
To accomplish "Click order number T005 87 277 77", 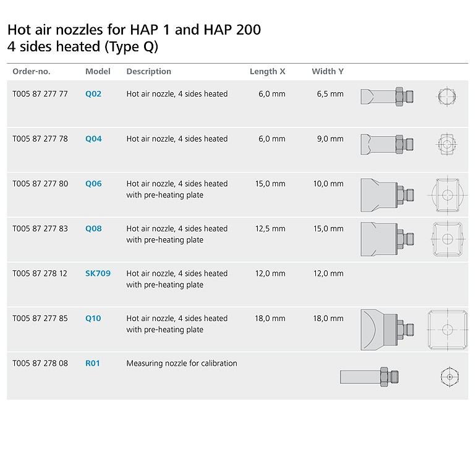I will pyautogui.click(x=40, y=94).
